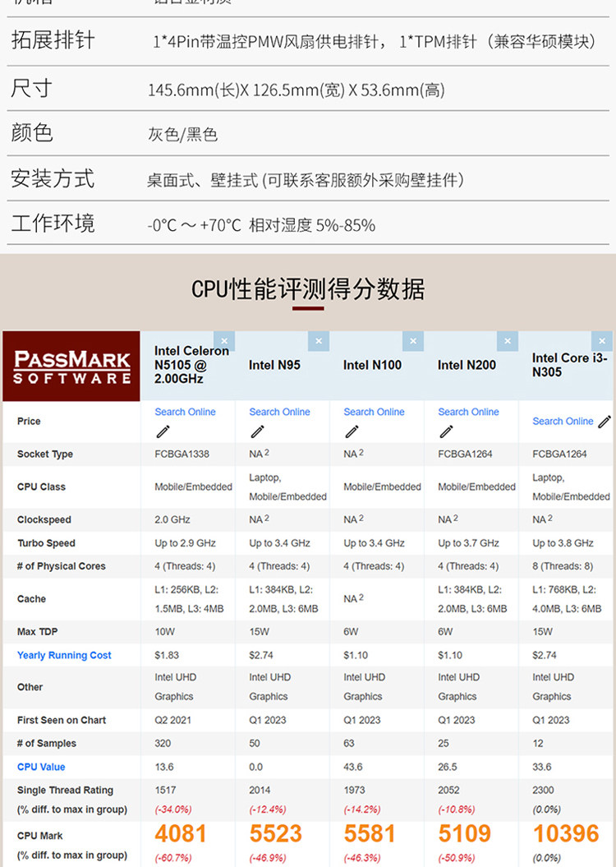Select the Intel N200 column header

point(467,365)
